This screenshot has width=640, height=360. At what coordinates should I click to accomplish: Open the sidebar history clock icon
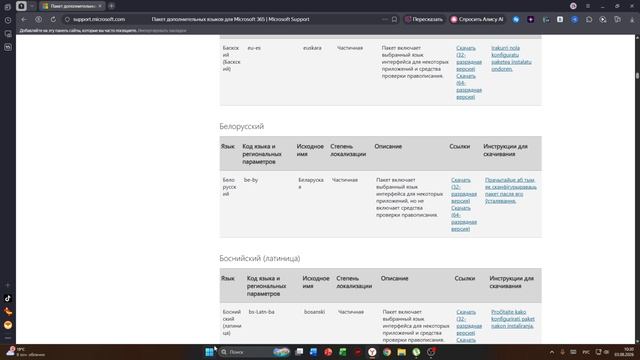click(8, 20)
